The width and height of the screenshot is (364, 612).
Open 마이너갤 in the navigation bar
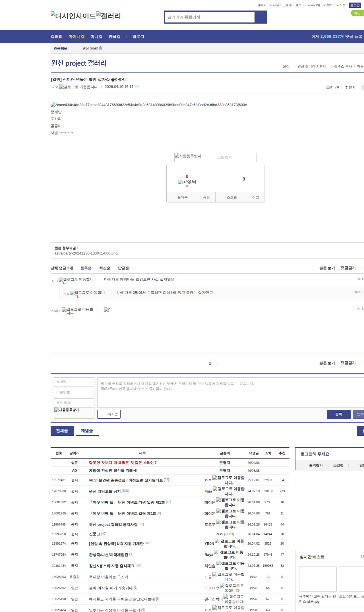[x=76, y=37]
